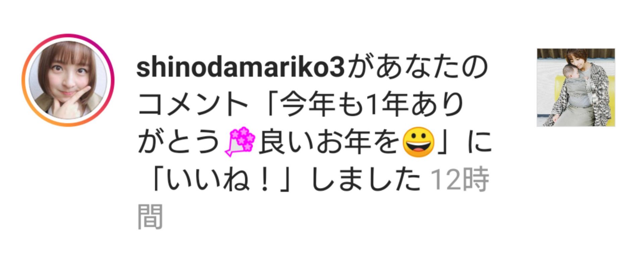This screenshot has height=255, width=644.
Task: Open the liked post thumbnail
Action: (x=576, y=88)
